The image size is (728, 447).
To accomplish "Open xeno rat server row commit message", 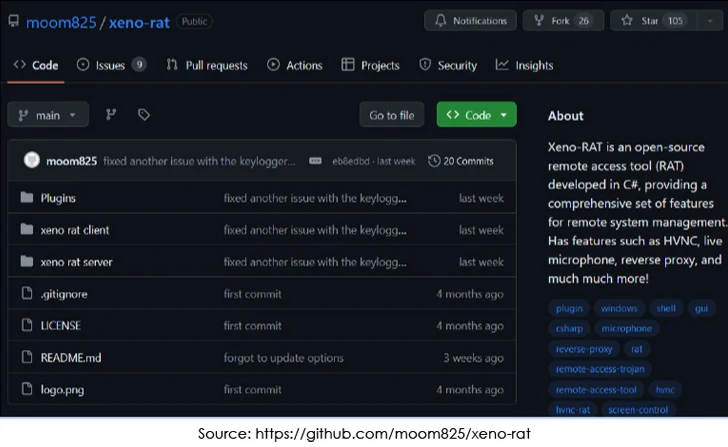I will 315,262.
